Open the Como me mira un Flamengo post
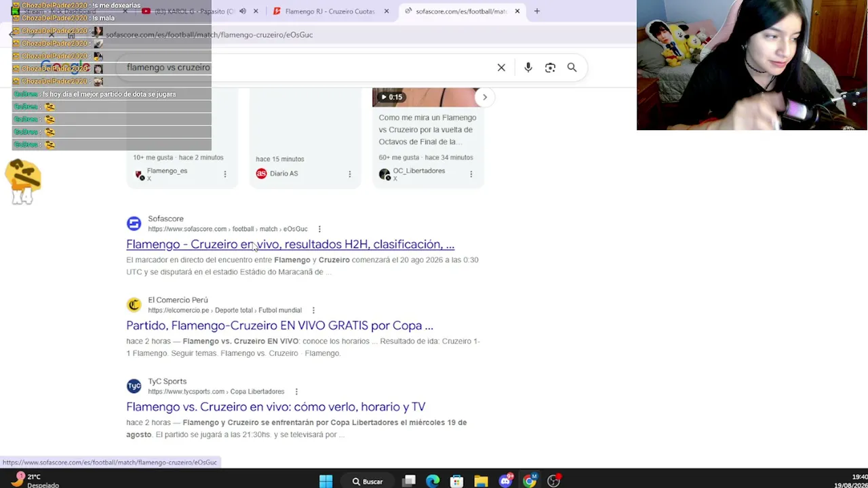 coord(428,129)
